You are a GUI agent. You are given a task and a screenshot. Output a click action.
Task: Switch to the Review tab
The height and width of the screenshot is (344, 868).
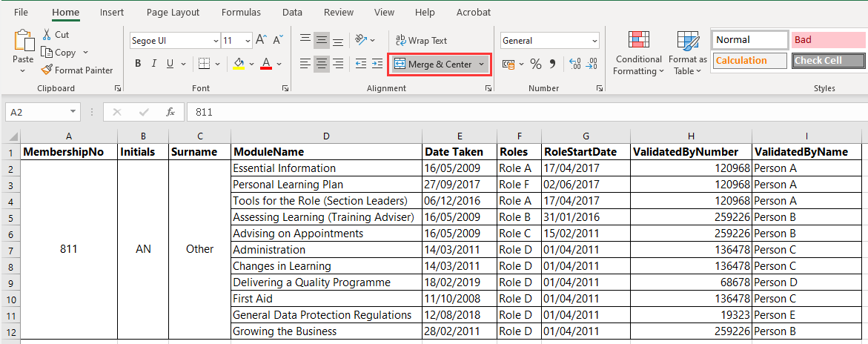pyautogui.click(x=339, y=12)
